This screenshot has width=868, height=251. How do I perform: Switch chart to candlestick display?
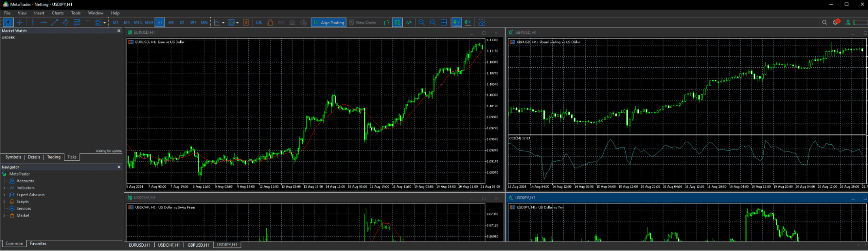click(x=397, y=23)
